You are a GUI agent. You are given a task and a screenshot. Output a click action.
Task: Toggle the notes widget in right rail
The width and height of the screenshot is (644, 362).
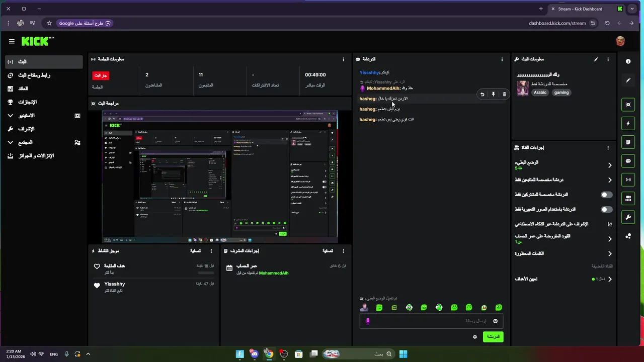click(x=628, y=142)
